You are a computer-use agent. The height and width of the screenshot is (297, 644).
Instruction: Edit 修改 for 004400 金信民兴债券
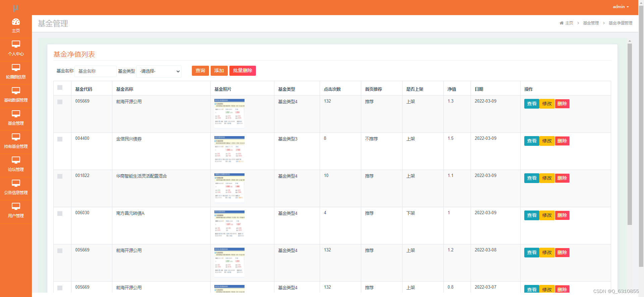pyautogui.click(x=547, y=141)
